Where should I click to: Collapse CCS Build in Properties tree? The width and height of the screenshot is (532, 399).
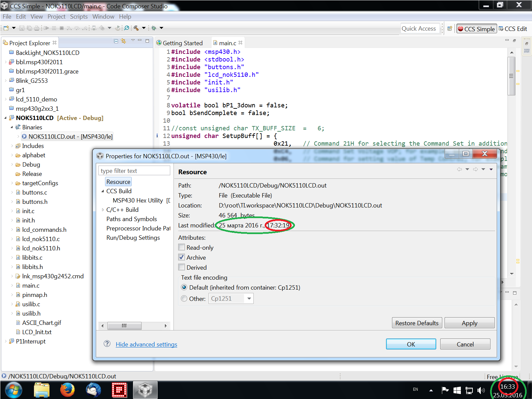(x=103, y=191)
